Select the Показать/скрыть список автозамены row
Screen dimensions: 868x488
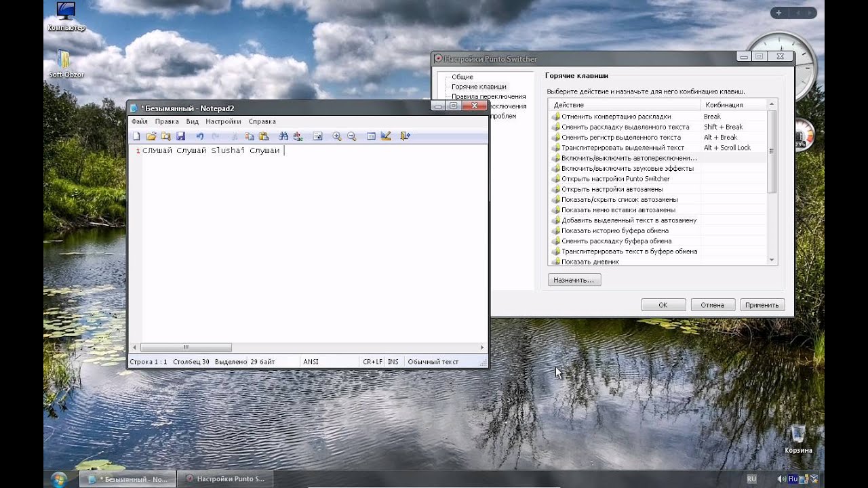coord(658,199)
